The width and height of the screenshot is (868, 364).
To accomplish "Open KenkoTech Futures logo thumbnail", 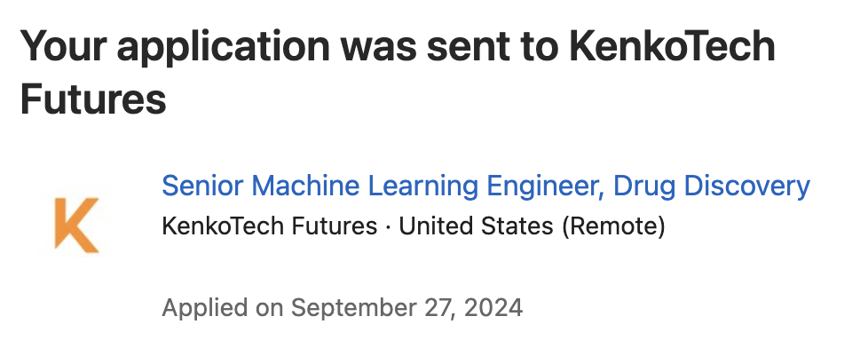I will point(76,224).
